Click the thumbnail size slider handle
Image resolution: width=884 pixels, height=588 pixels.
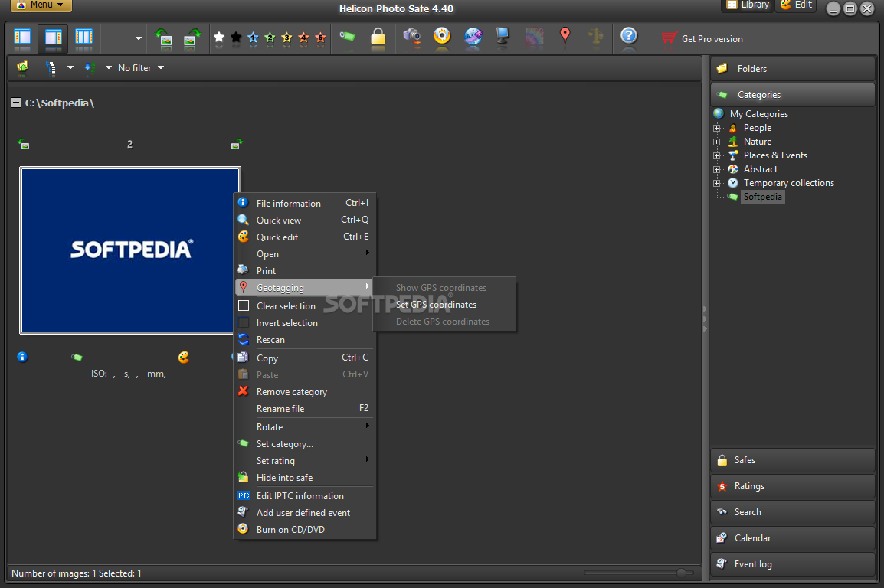(681, 573)
